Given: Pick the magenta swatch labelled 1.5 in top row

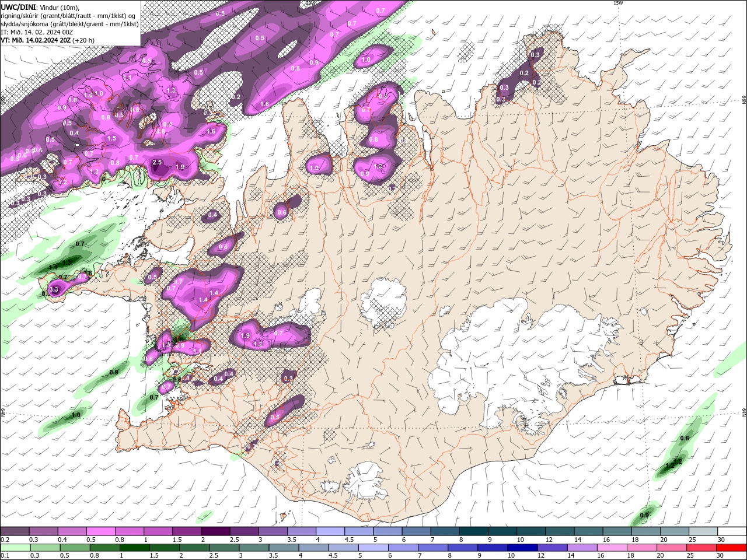Looking at the screenshot, I should [187, 531].
